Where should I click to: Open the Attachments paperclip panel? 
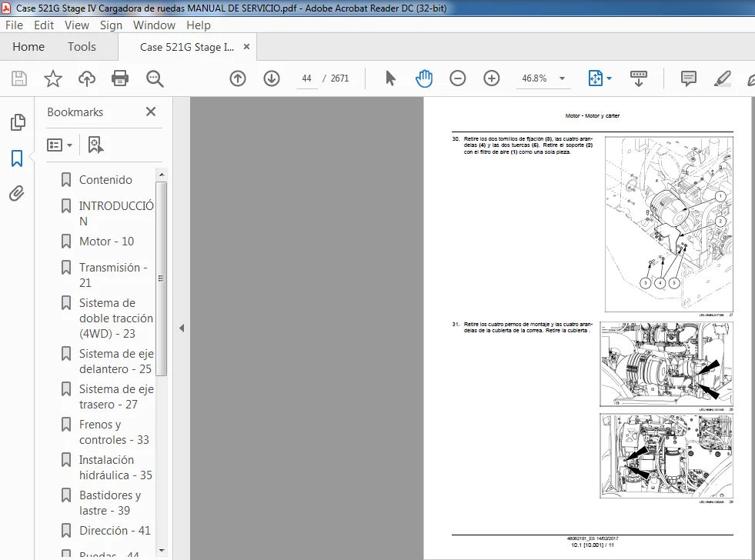point(17,193)
